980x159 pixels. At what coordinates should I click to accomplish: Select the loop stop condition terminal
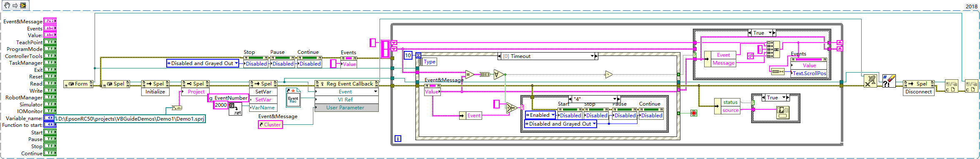coord(693,113)
